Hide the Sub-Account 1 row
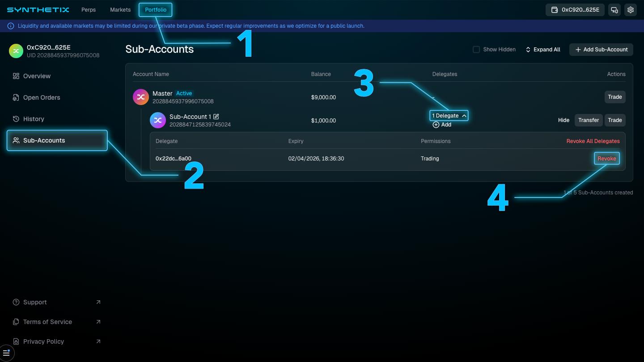The image size is (644, 362). 563,120
